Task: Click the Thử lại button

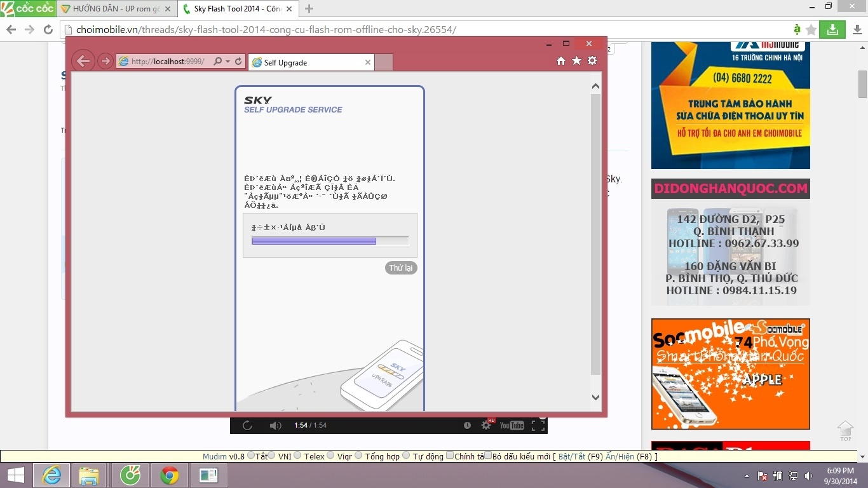Action: [x=401, y=268]
